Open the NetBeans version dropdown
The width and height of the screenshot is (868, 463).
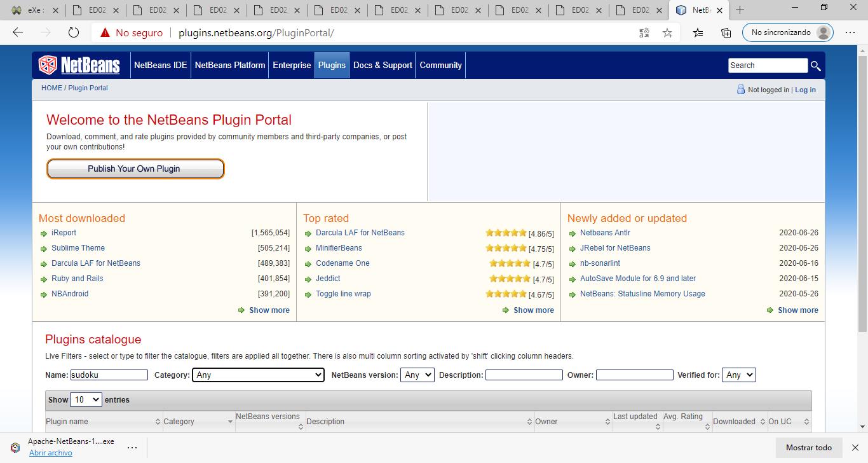point(417,375)
